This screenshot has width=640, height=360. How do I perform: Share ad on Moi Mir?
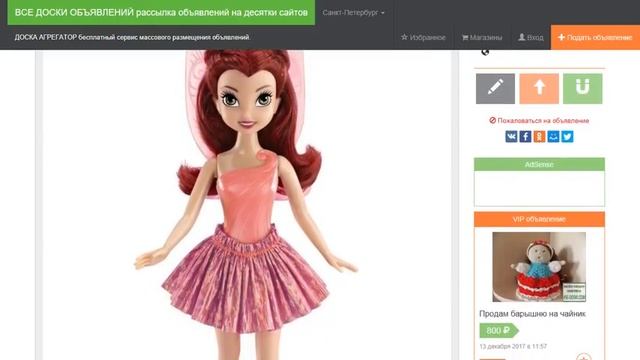tap(553, 136)
